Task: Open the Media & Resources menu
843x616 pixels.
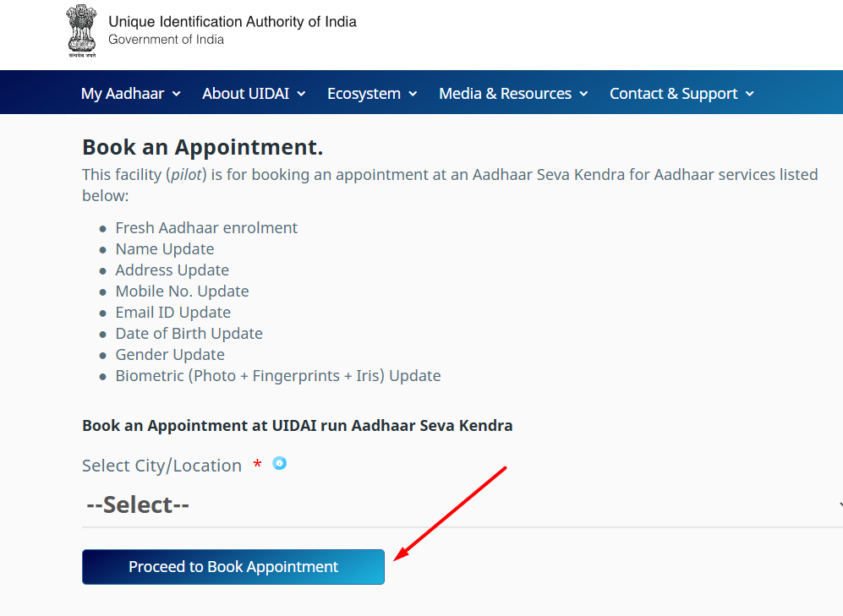Action: pyautogui.click(x=505, y=94)
